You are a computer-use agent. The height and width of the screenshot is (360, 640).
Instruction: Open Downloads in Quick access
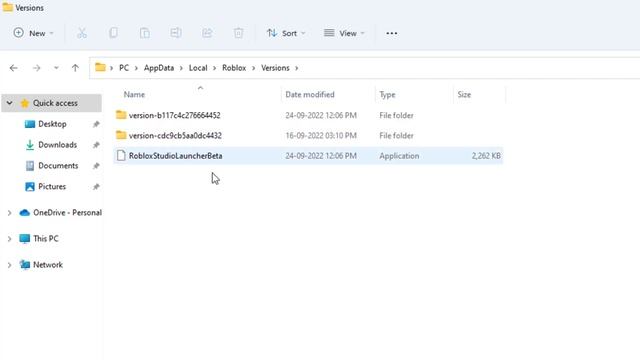click(58, 145)
